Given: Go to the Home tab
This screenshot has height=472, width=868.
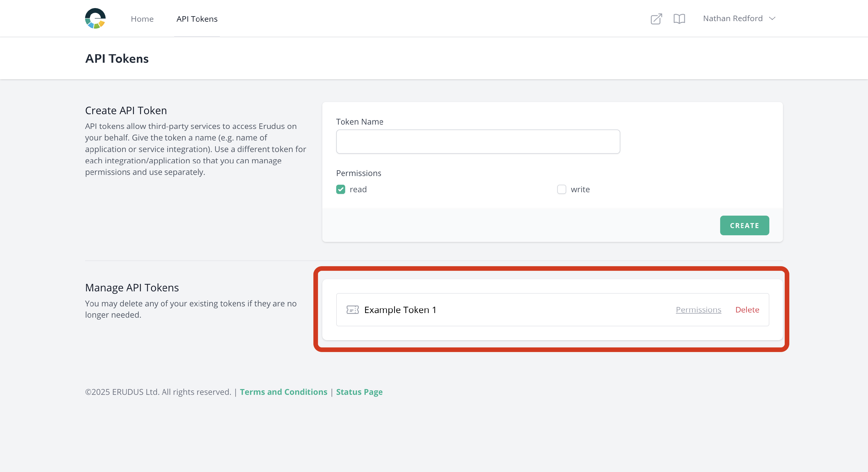Looking at the screenshot, I should (142, 19).
